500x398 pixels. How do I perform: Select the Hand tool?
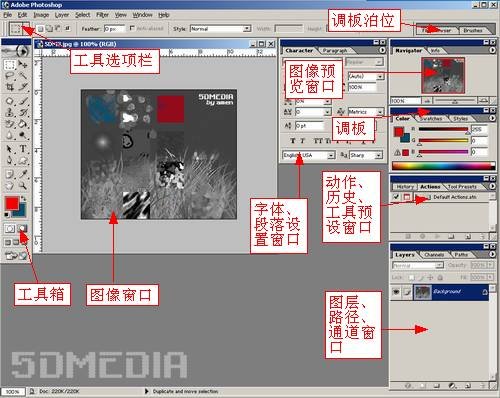tap(10, 186)
